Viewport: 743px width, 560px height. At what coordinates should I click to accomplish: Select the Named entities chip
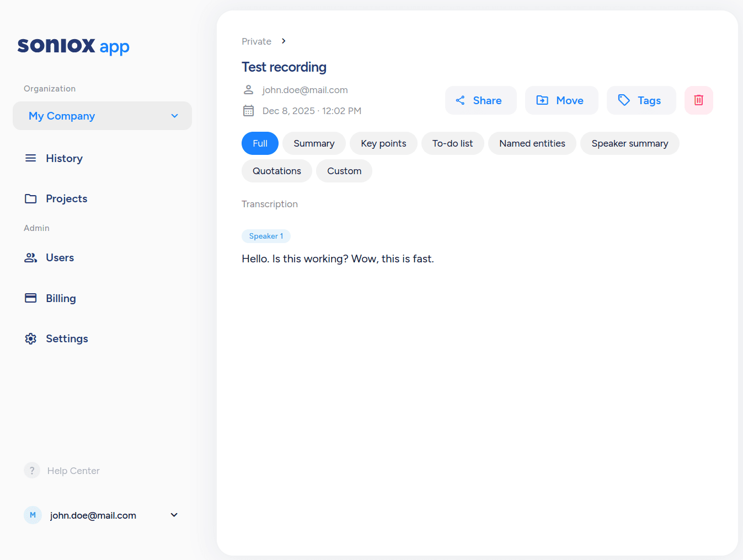(x=532, y=143)
